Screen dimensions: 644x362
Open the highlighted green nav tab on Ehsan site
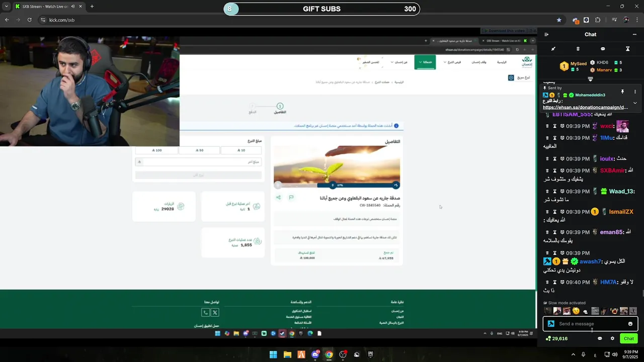pos(425,62)
